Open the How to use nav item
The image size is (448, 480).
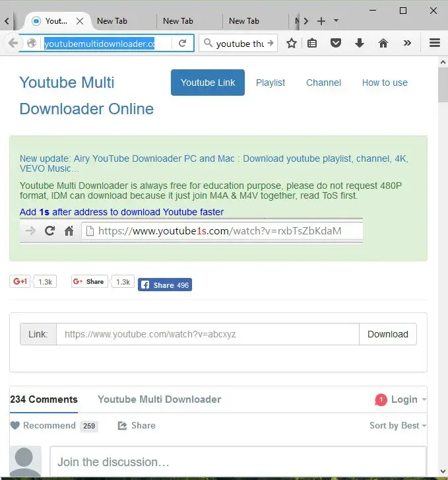(x=385, y=83)
